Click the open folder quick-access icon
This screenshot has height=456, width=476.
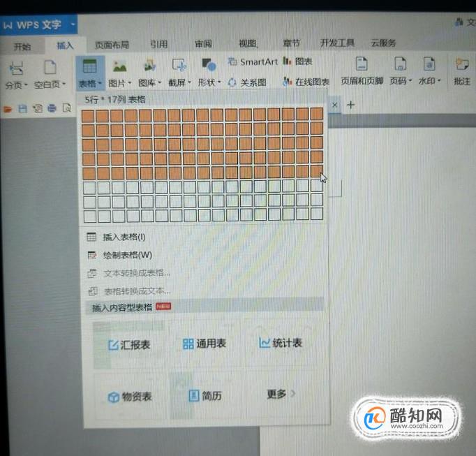pyautogui.click(x=8, y=109)
